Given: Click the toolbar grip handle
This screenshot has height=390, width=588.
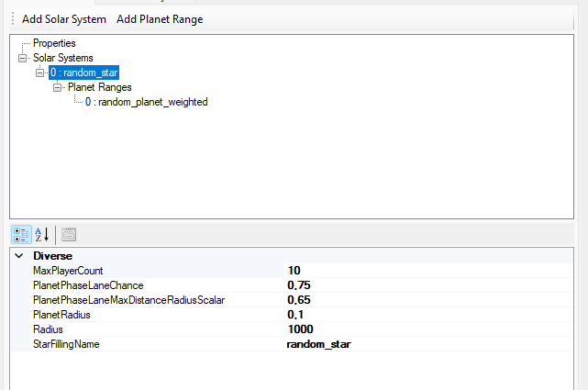Looking at the screenshot, I should (13, 18).
